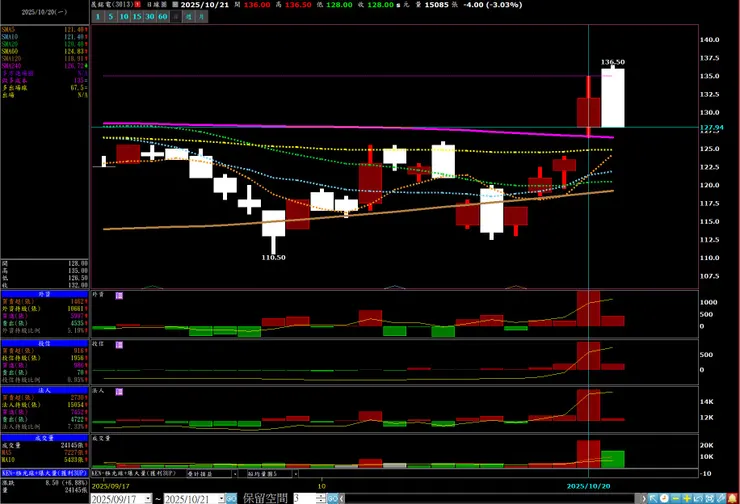This screenshot has height=504, width=740.
Task: Open the end date 2025/10/21 dropdown
Action: [221, 498]
